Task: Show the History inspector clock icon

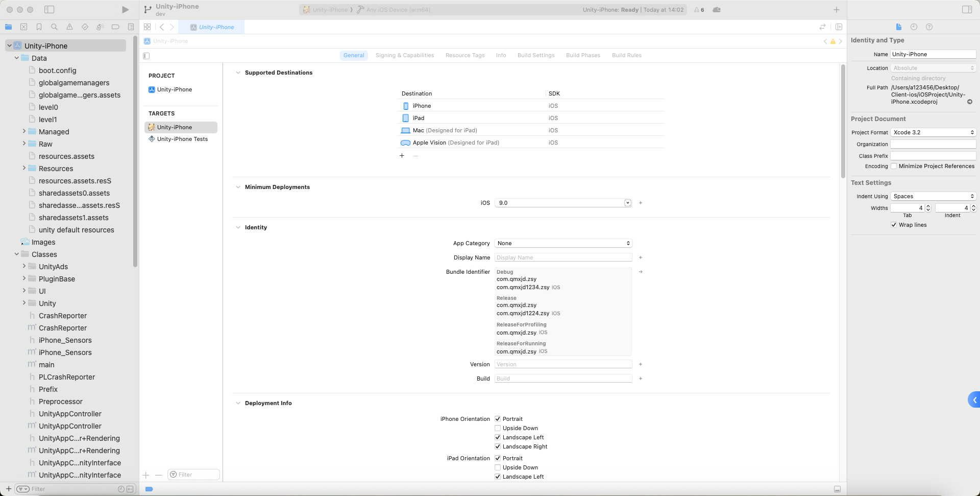Action: tap(914, 27)
